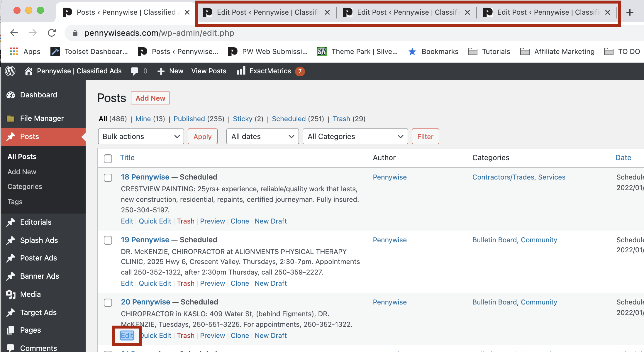This screenshot has width=644, height=352.
Task: Open Affiliate Marketing bookmark folder
Action: (x=557, y=52)
